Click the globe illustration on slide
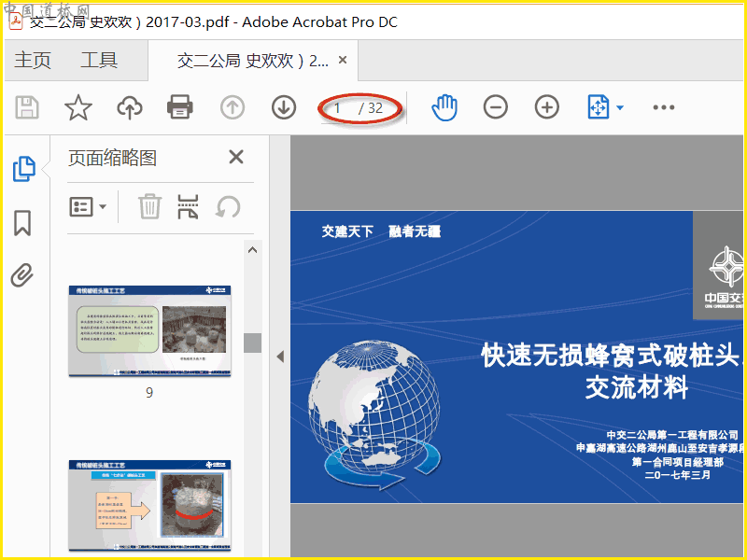 pos(376,414)
